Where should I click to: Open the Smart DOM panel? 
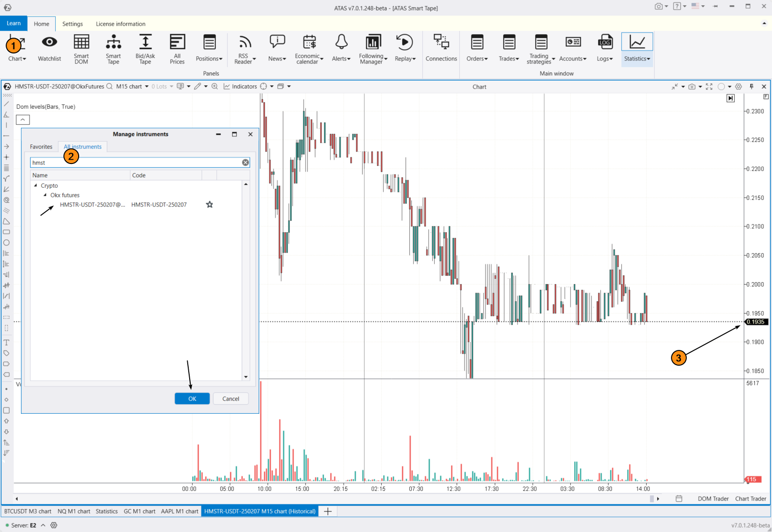[81, 48]
